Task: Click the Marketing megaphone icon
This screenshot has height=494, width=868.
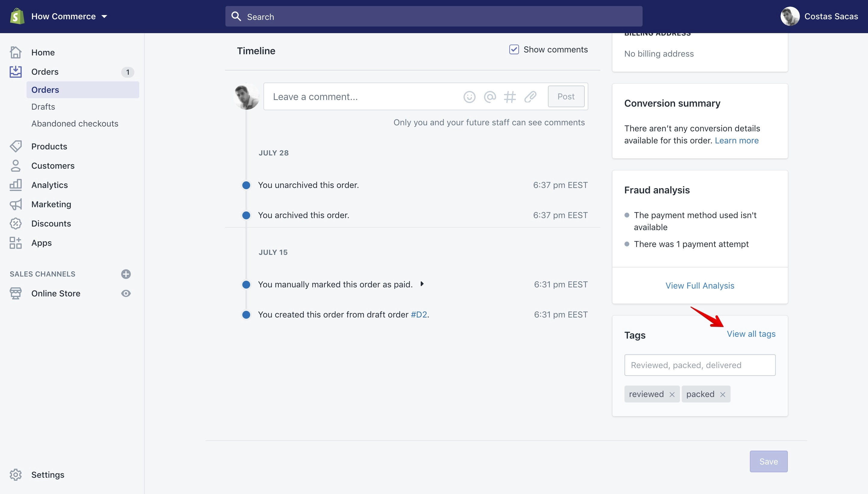Action: tap(16, 204)
